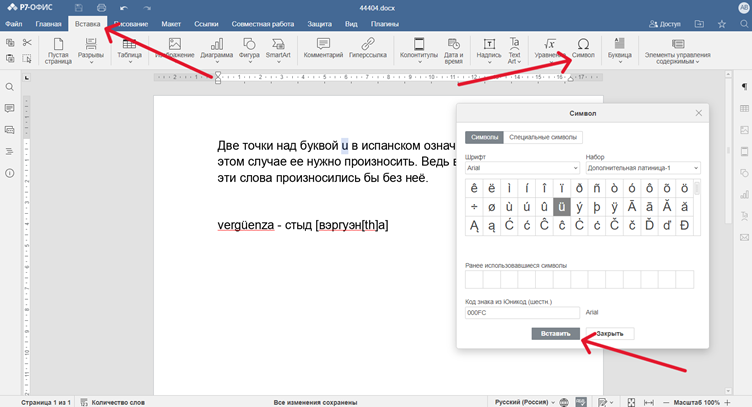
Task: Click the Hyperlink (Гиперссылка) icon
Action: point(368,50)
